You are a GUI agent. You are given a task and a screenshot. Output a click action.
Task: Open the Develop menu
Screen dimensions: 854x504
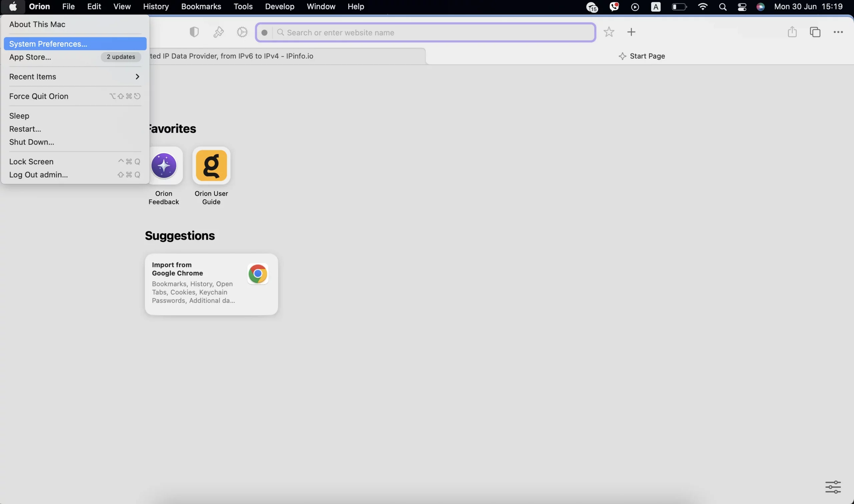280,6
